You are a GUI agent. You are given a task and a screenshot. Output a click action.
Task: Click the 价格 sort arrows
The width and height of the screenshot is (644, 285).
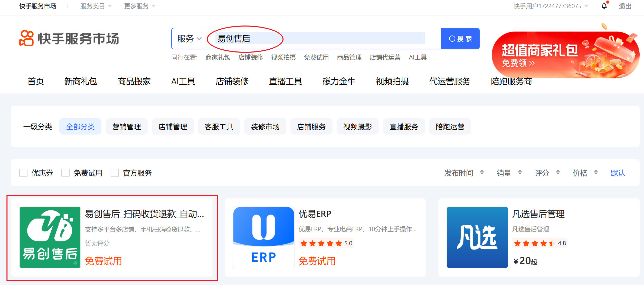[596, 173]
